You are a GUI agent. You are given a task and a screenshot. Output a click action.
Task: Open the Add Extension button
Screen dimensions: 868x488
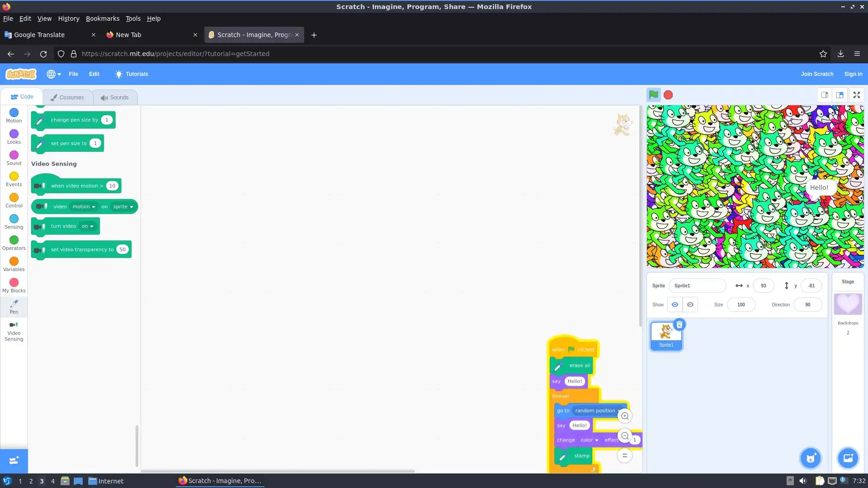[14, 460]
